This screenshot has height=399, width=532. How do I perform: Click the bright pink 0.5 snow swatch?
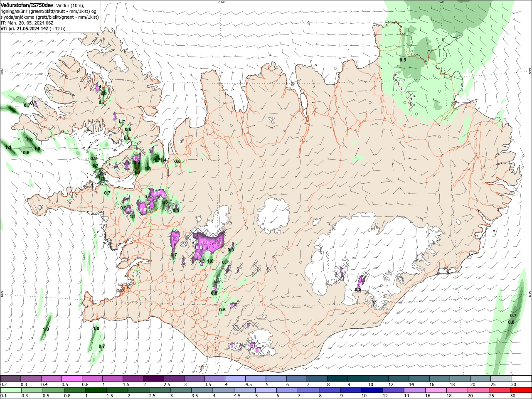(x=71, y=379)
